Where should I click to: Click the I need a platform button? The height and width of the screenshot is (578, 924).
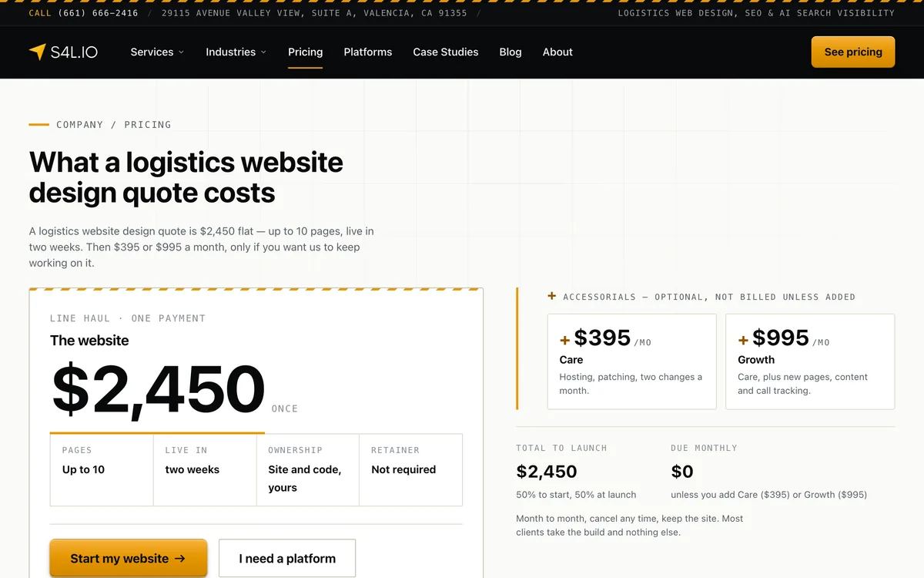pyautogui.click(x=287, y=559)
